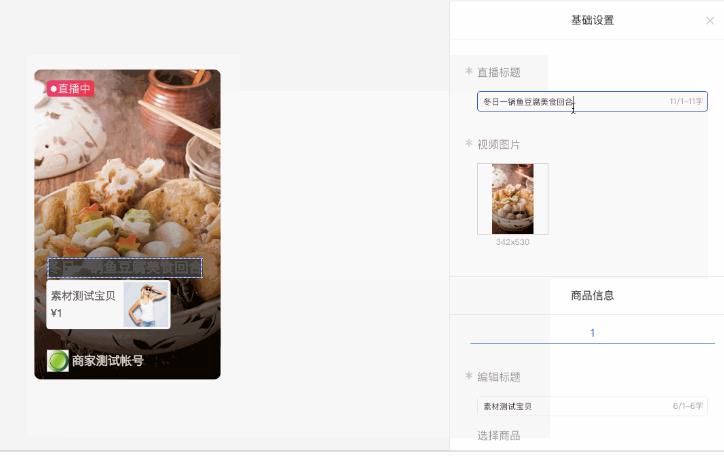Click the 直播中 live badge on preview
Screen dimensions: 724x456
[70, 89]
